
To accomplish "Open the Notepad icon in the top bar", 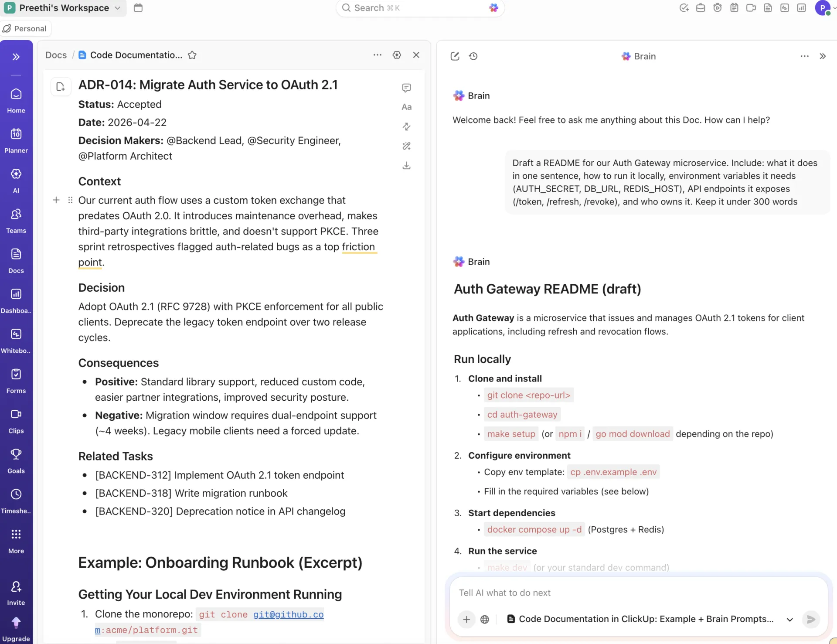I will (734, 8).
